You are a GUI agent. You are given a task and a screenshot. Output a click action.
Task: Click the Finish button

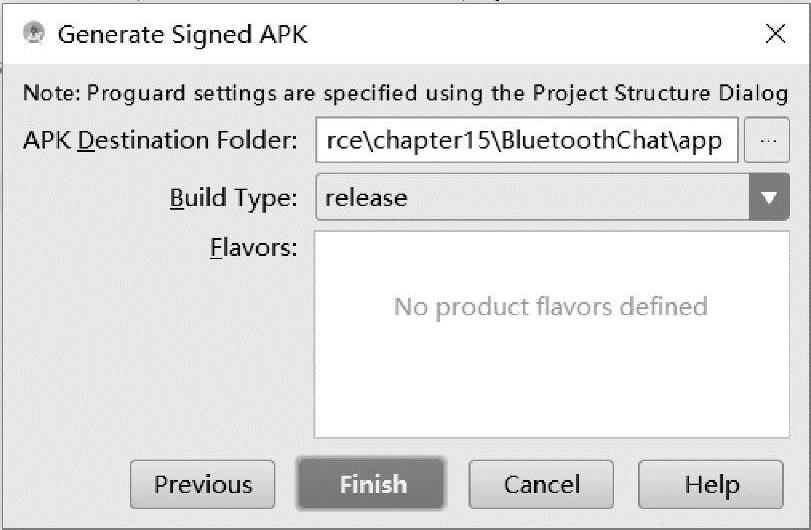coord(372,485)
